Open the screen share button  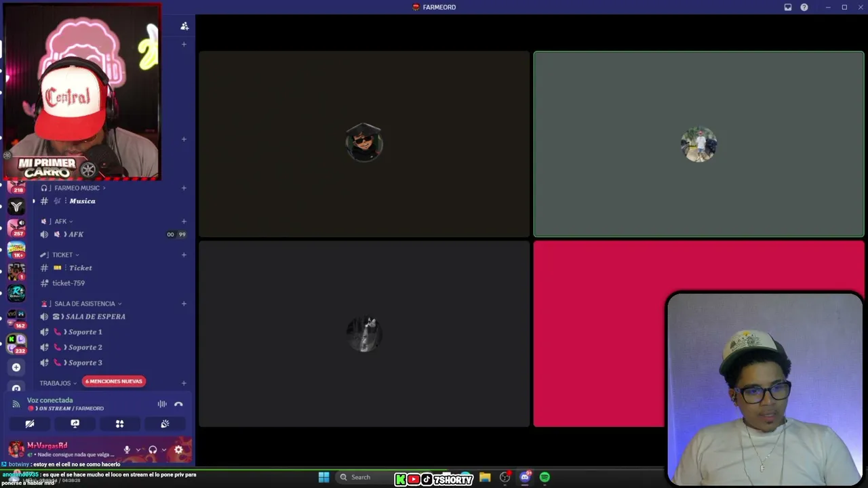pyautogui.click(x=75, y=424)
